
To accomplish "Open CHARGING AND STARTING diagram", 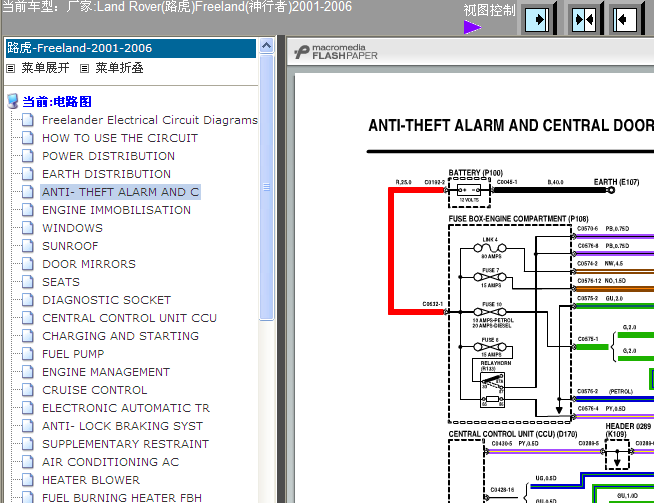I will (121, 336).
